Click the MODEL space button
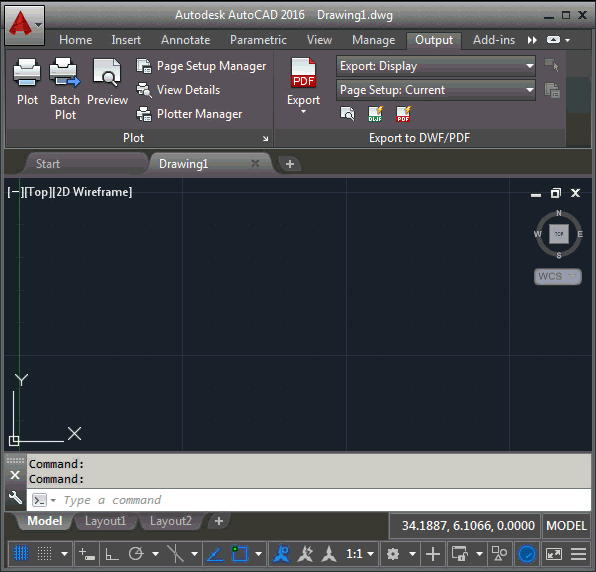Screen dimensions: 596x572 566,526
